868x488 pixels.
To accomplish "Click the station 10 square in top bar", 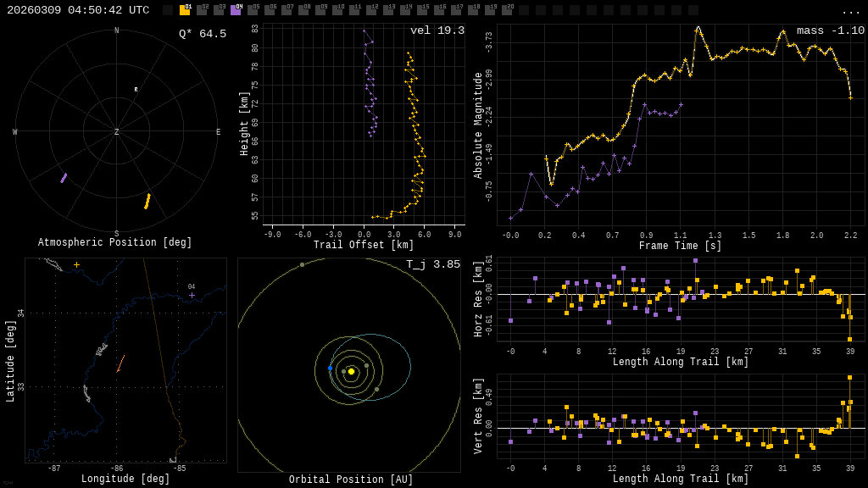I will 337,10.
